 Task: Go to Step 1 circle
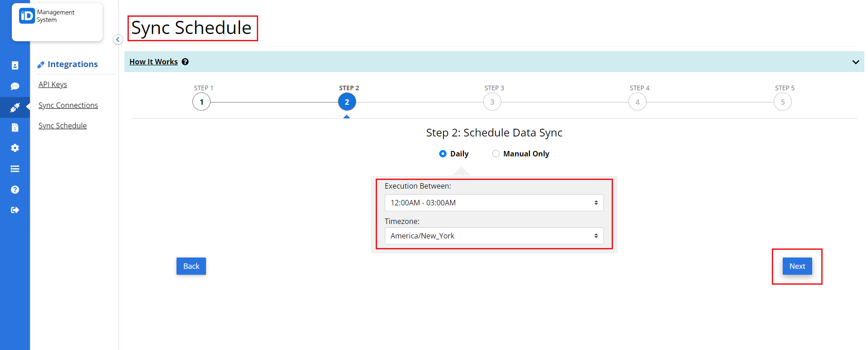(201, 102)
